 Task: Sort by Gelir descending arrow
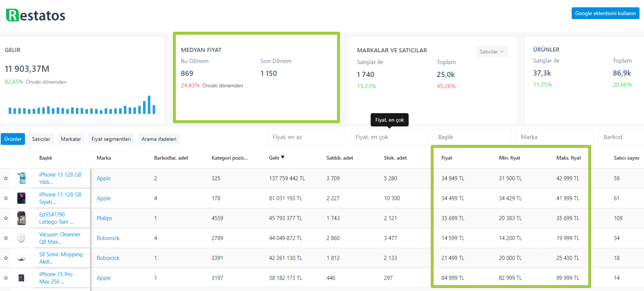point(283,157)
